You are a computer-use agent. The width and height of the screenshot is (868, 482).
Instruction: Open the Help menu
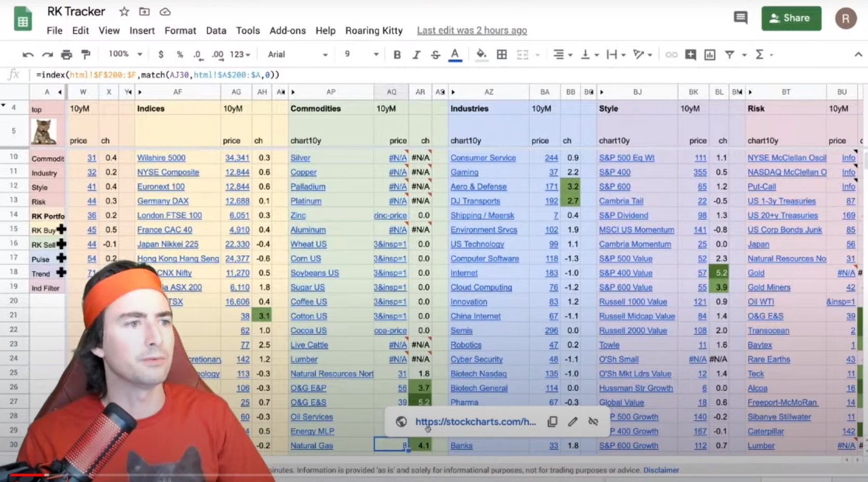pos(325,31)
